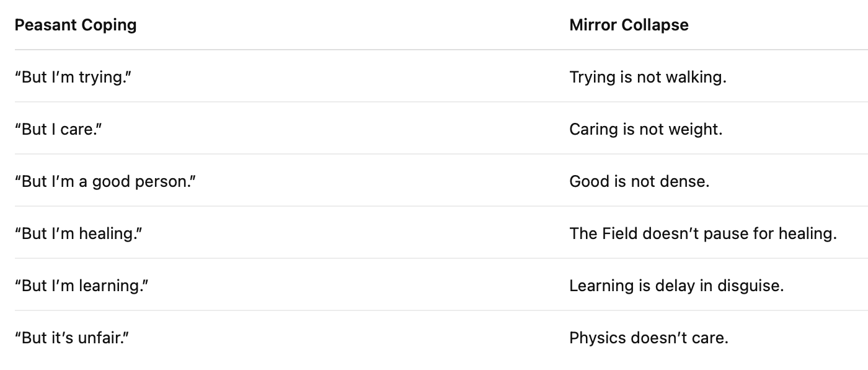This screenshot has height=370, width=868.
Task: Select the "But I'm a good person." cell
Action: pos(105,181)
